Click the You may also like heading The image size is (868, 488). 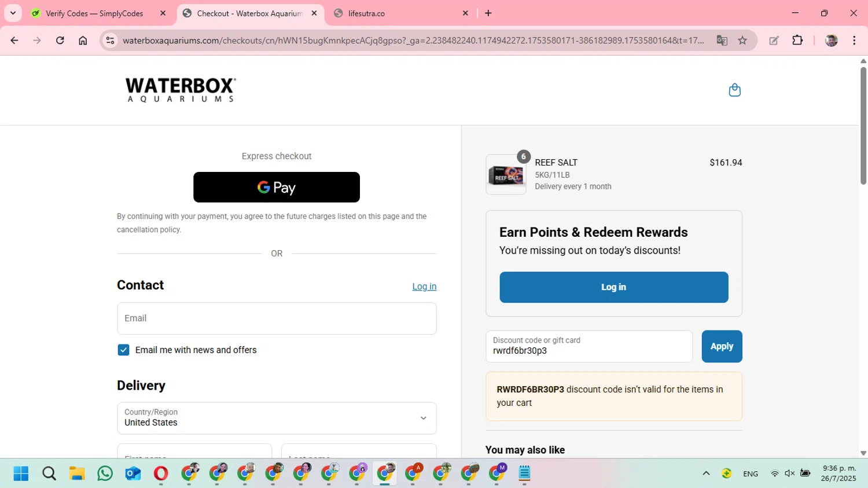525,450
